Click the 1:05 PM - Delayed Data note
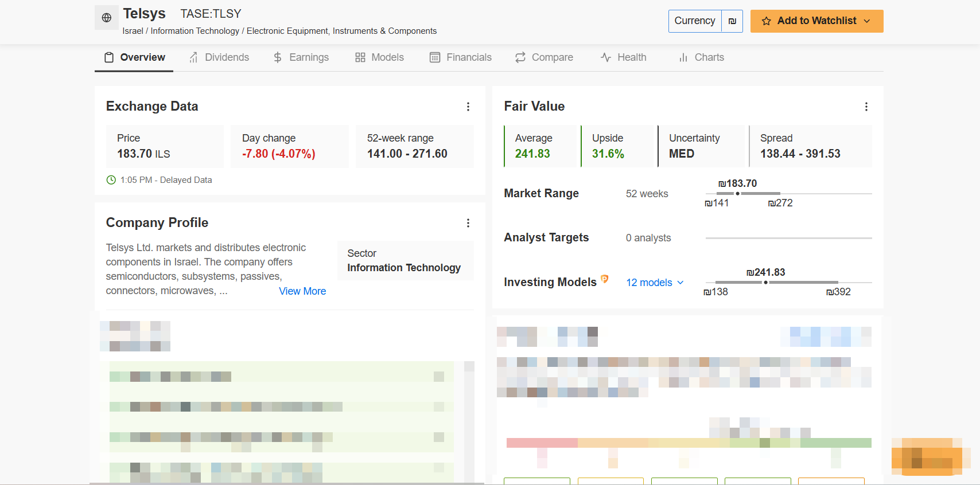The width and height of the screenshot is (980, 485). pyautogui.click(x=166, y=180)
